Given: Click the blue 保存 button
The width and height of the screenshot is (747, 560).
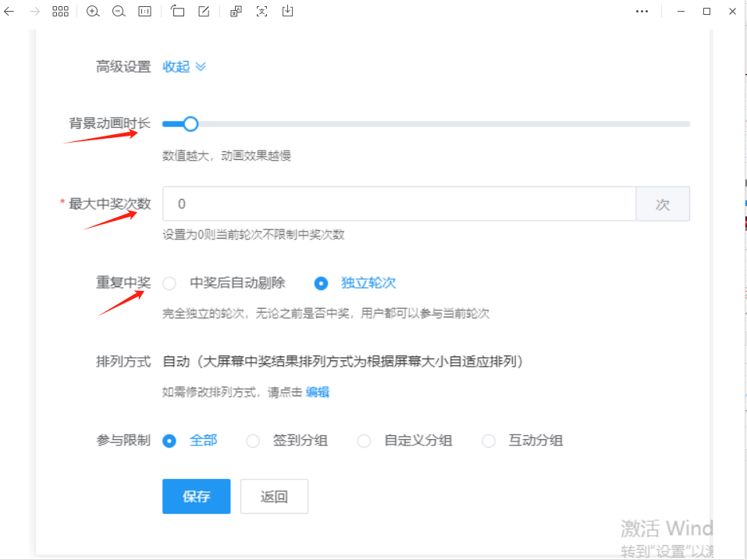Looking at the screenshot, I should click(x=196, y=496).
